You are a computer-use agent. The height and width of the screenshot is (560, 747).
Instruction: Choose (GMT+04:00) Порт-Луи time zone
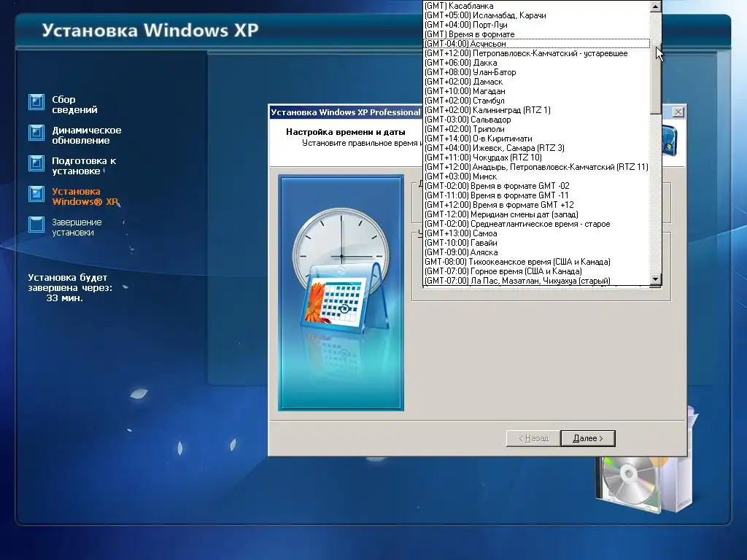tap(536, 25)
